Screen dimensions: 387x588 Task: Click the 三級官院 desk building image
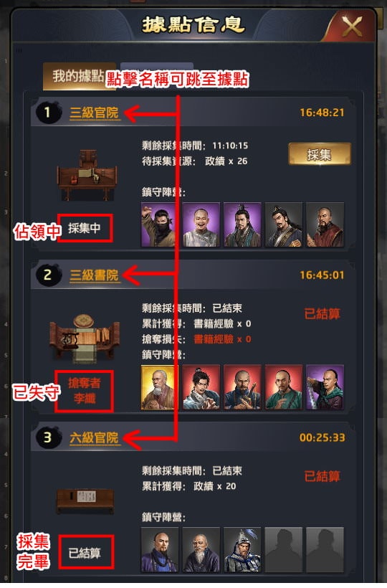(87, 174)
